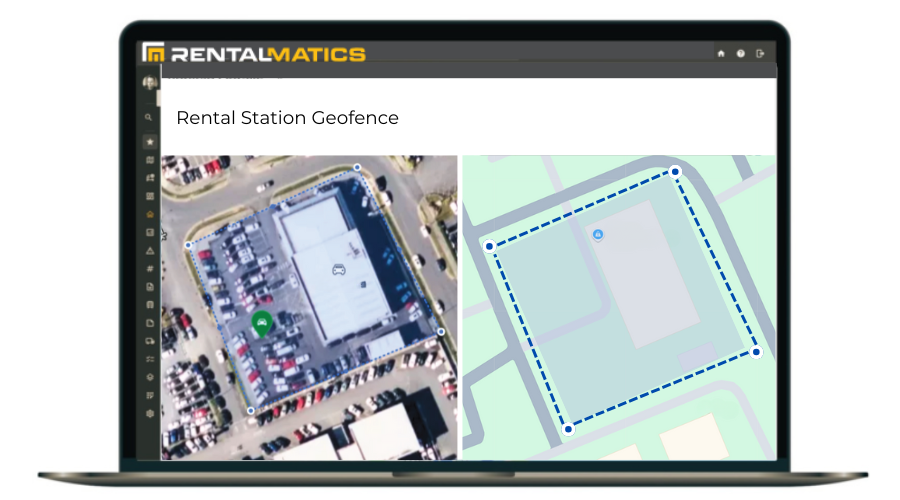900x500 pixels.
Task: Open the truck vehicles icon in sidebar
Action: (x=150, y=341)
